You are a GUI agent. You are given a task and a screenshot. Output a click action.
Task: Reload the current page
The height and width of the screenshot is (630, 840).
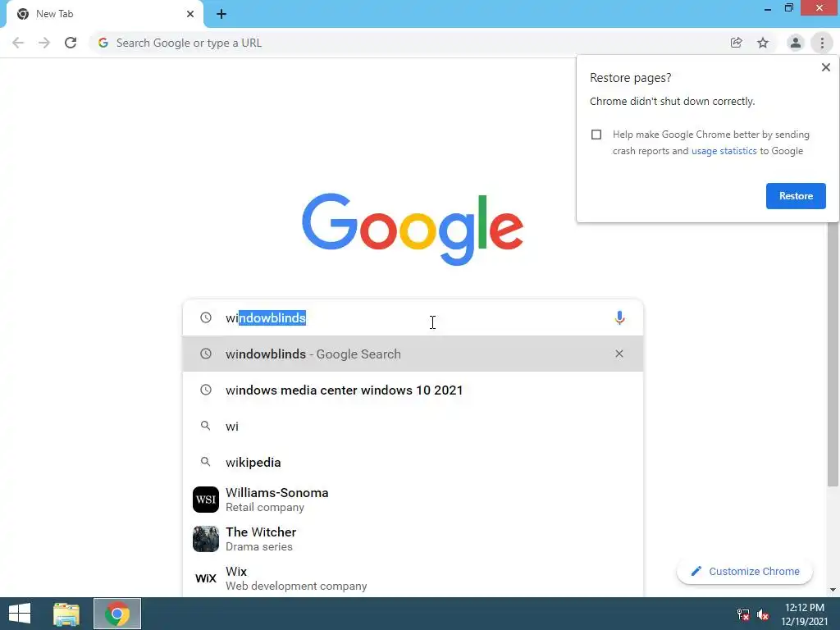[71, 43]
